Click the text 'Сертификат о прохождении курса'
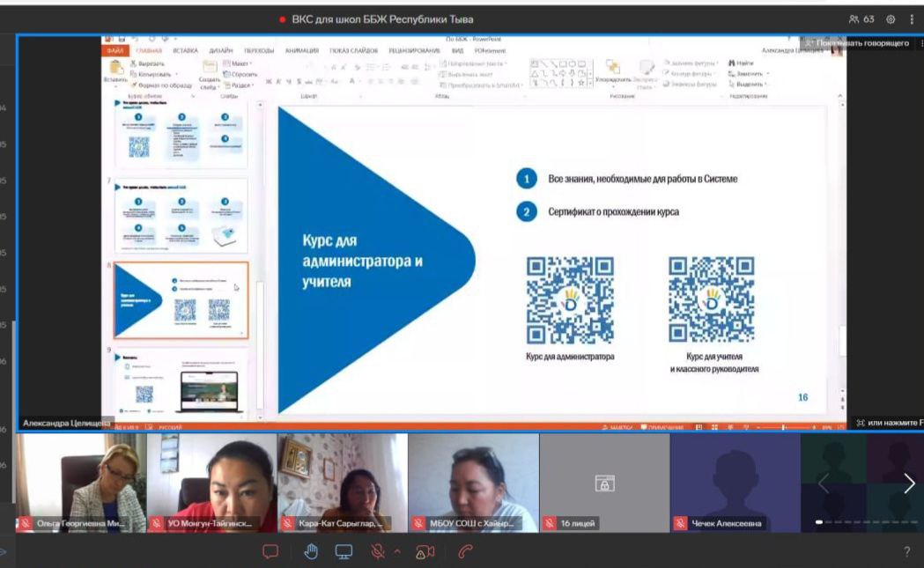Image resolution: width=924 pixels, height=568 pixels. click(x=613, y=211)
